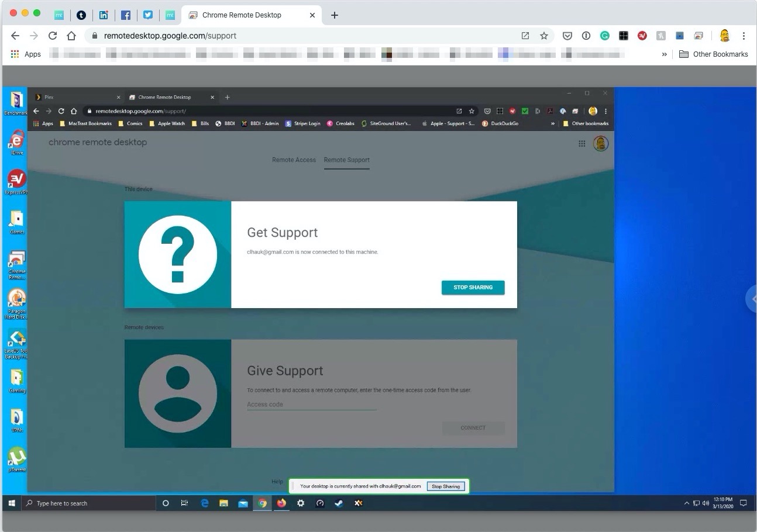Open the Pocket extension in Mac Chrome

click(x=567, y=36)
